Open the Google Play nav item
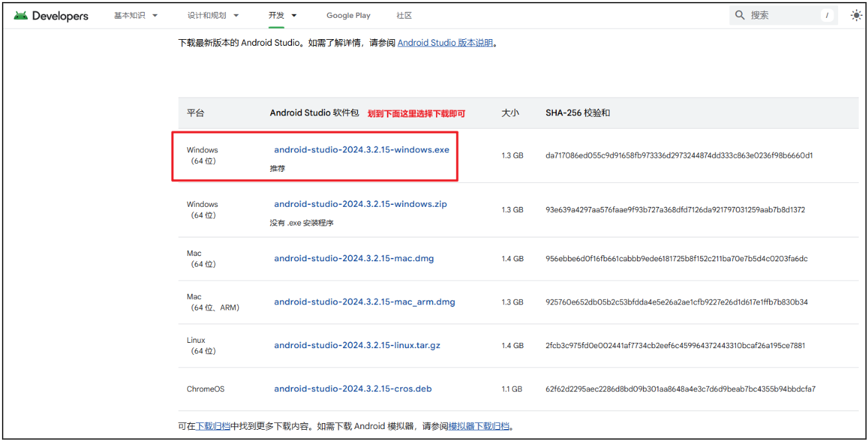Screen dimensions: 868x441 coord(348,15)
